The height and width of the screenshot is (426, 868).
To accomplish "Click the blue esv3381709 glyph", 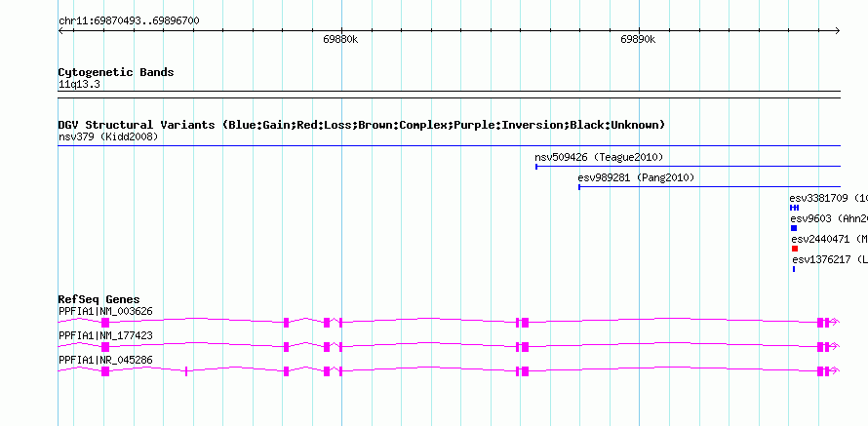I will [795, 208].
